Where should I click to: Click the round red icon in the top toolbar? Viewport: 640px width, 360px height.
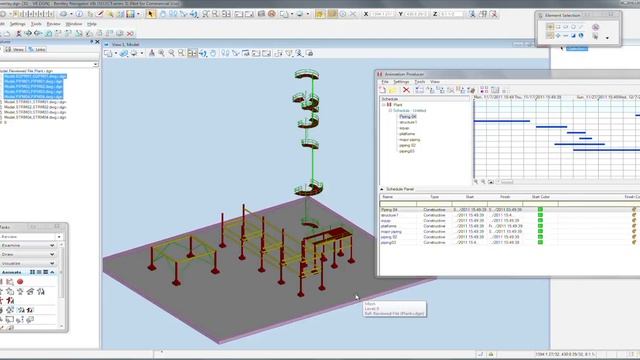(272, 14)
